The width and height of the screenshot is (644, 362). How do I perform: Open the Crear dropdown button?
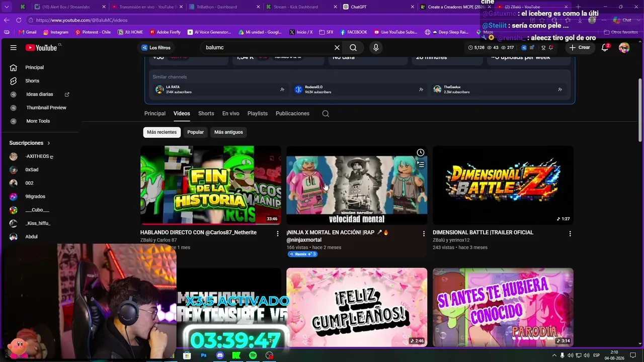click(x=579, y=48)
